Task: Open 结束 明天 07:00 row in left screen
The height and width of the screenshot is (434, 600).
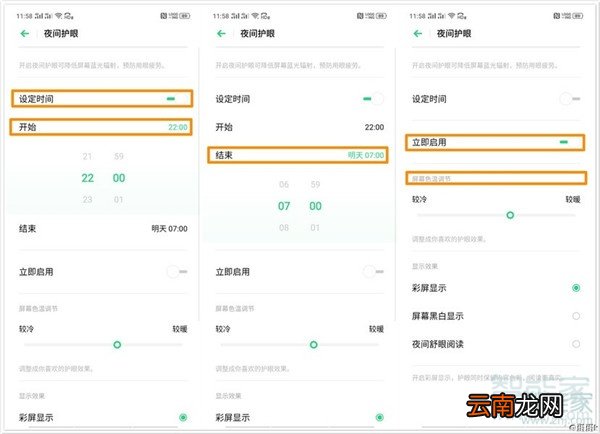Action: click(103, 229)
